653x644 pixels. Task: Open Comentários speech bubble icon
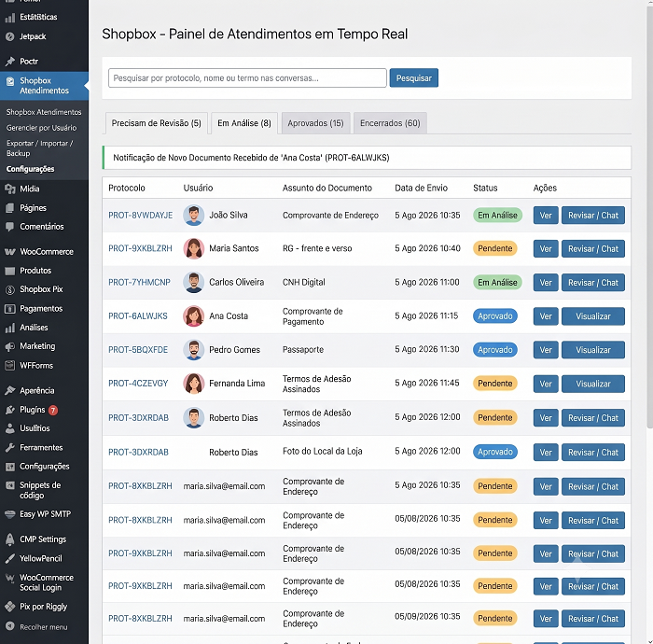[x=10, y=227]
